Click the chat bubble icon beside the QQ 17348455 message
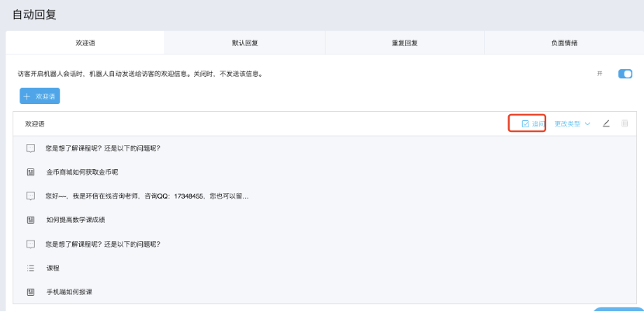Screen dimensions: 644x312 (31, 196)
